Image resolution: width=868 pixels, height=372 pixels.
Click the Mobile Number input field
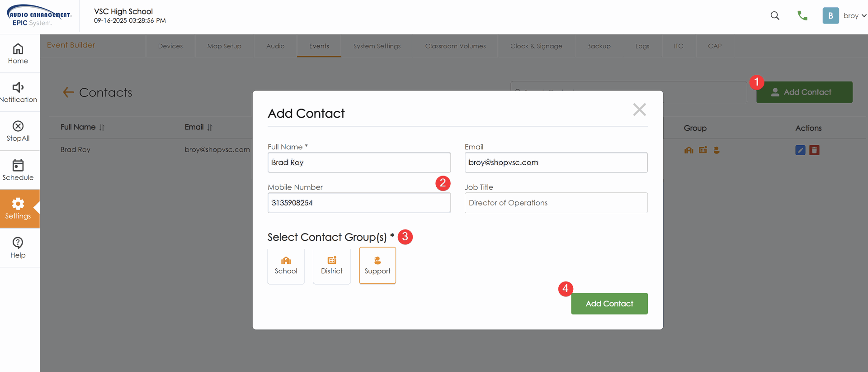pos(359,203)
